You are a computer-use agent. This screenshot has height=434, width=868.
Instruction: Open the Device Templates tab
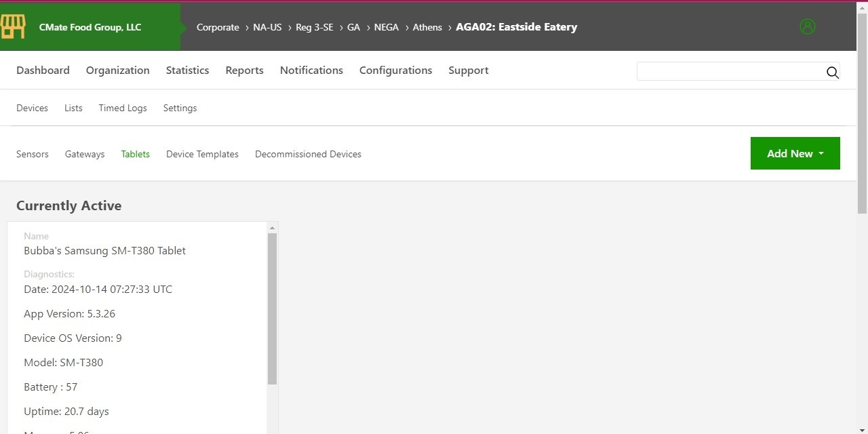tap(202, 155)
